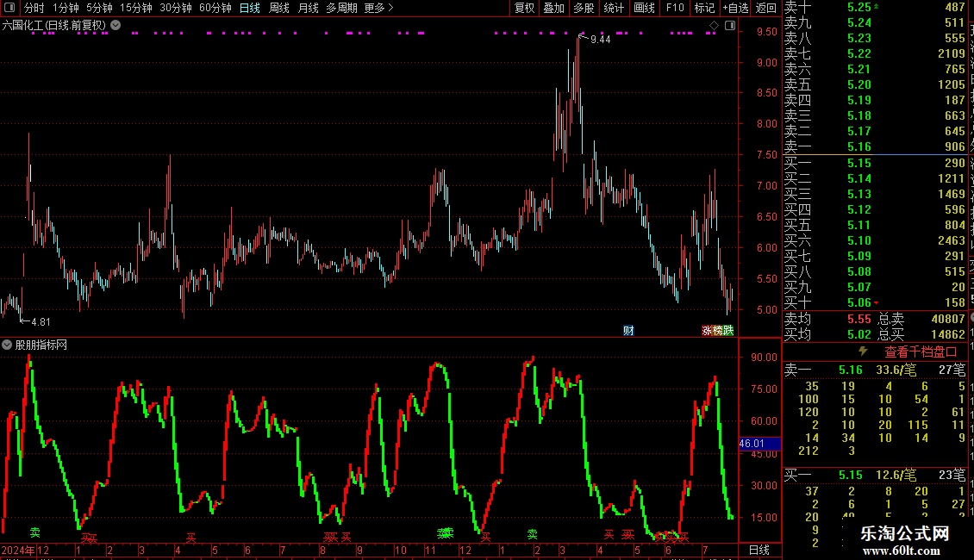Image resolution: width=974 pixels, height=560 pixels.
Task: Select the 30分钟 period
Action: click(x=176, y=8)
